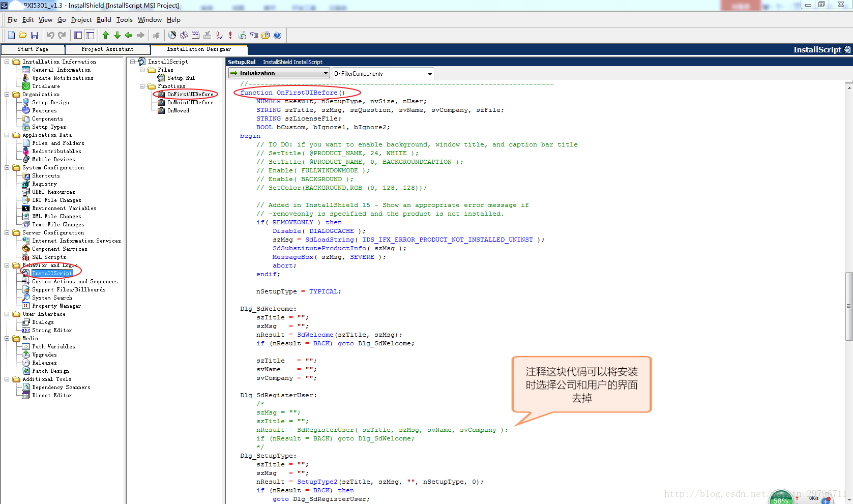
Task: Select the InstallScript view under Behavior and Logic
Action: click(52, 273)
